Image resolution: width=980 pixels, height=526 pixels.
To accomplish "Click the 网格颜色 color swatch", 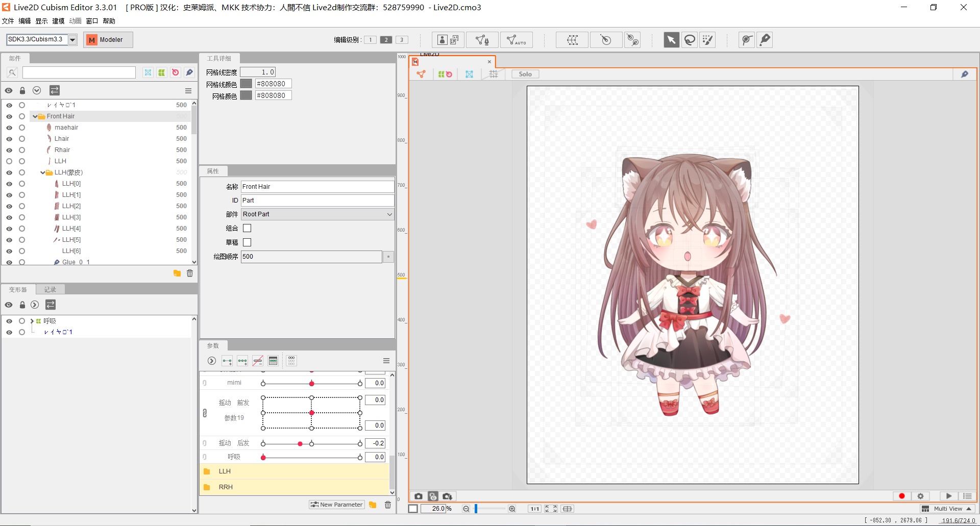I will click(x=246, y=95).
